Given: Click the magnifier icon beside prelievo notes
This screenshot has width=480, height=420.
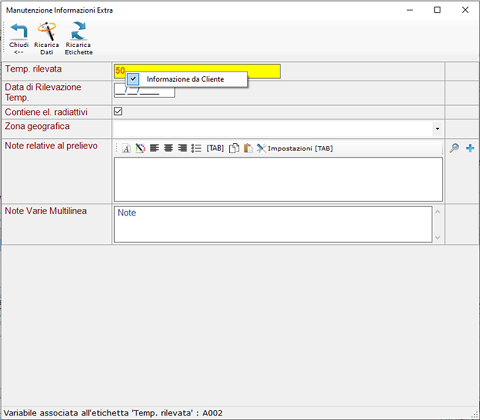Looking at the screenshot, I should [454, 148].
